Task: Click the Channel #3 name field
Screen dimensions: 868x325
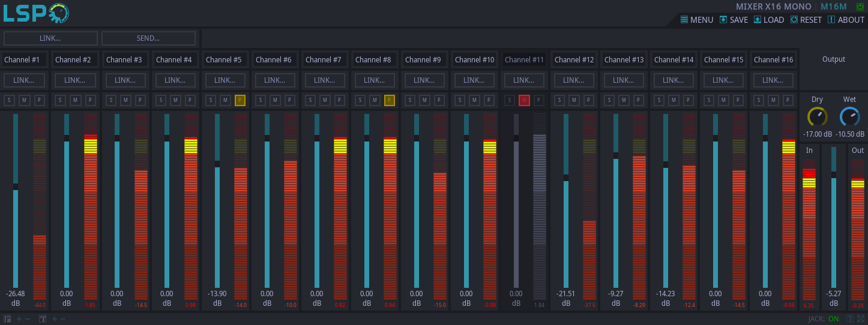Action: point(125,59)
